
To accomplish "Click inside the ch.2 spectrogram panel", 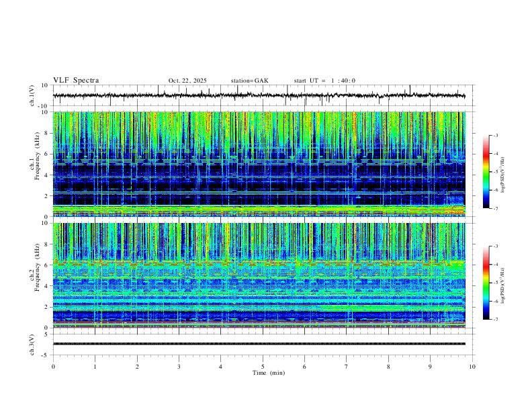I will pos(259,275).
